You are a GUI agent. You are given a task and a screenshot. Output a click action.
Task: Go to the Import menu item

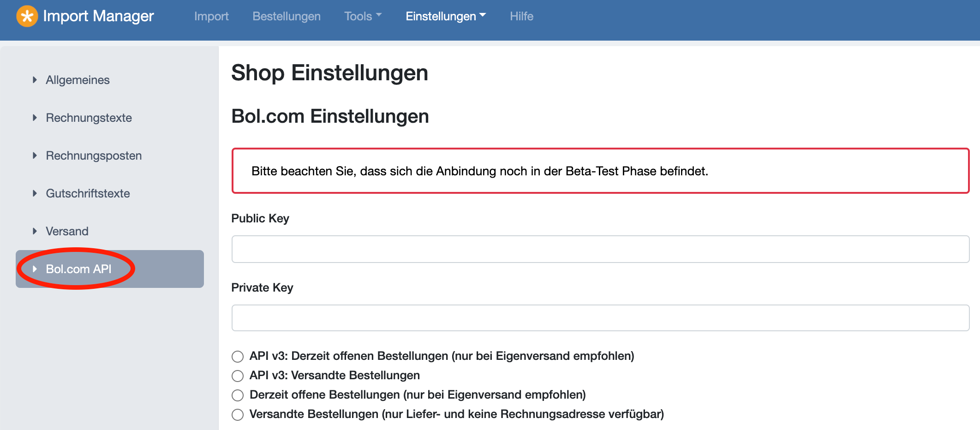click(x=211, y=16)
